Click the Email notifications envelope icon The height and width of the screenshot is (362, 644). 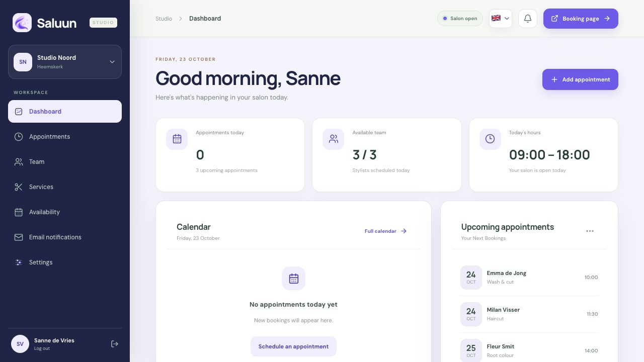coord(19,237)
